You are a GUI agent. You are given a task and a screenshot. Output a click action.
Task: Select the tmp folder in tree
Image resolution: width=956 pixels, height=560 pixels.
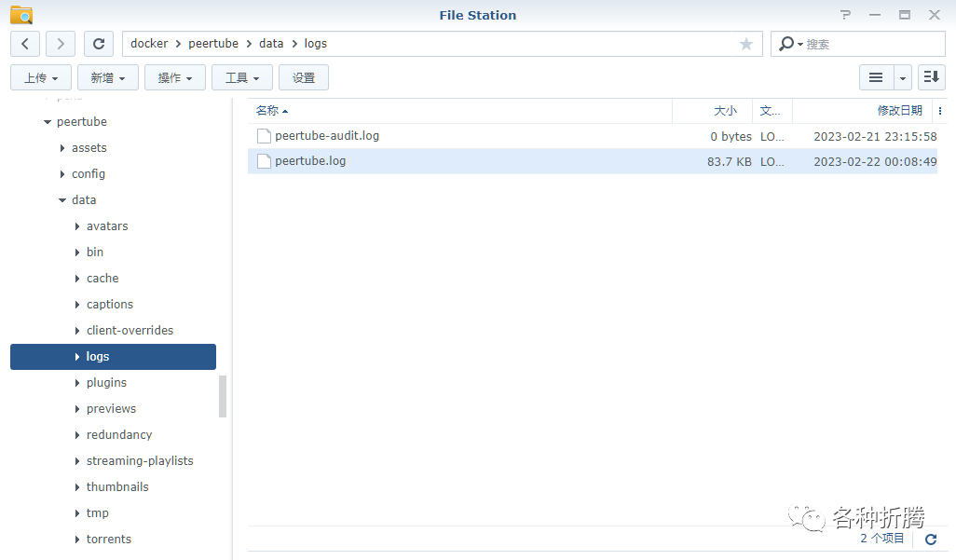click(x=98, y=513)
